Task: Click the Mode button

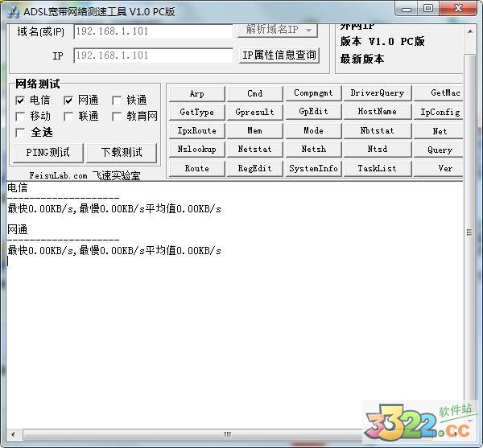Action: [313, 131]
